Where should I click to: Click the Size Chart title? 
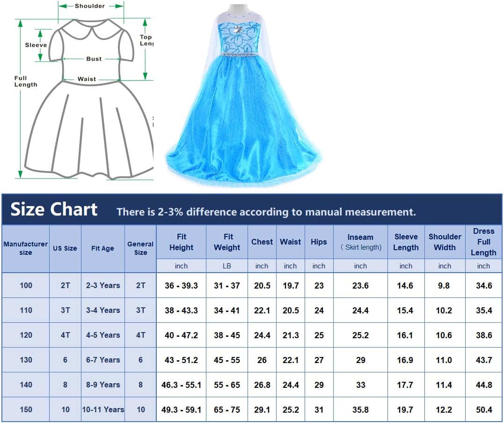pos(54,209)
